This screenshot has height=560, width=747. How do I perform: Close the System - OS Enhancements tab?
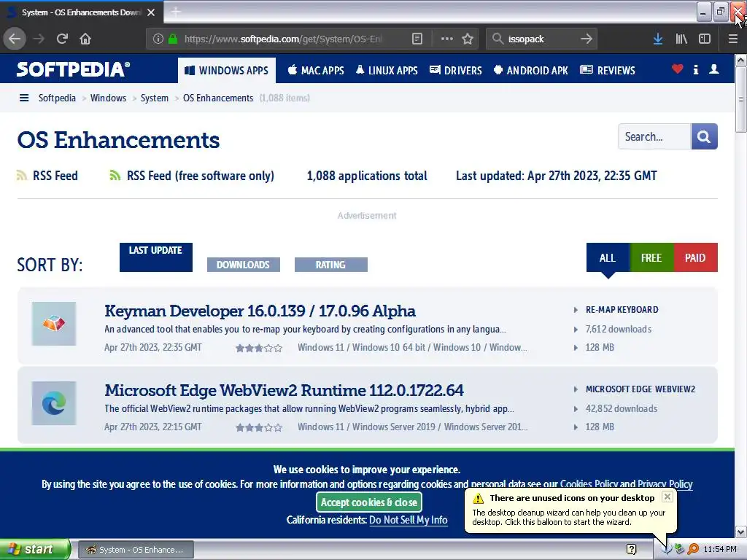coord(151,12)
